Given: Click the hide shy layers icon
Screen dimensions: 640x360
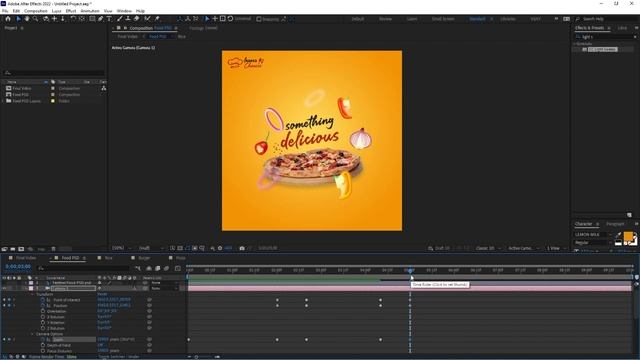Looking at the screenshot, I should 149,268.
